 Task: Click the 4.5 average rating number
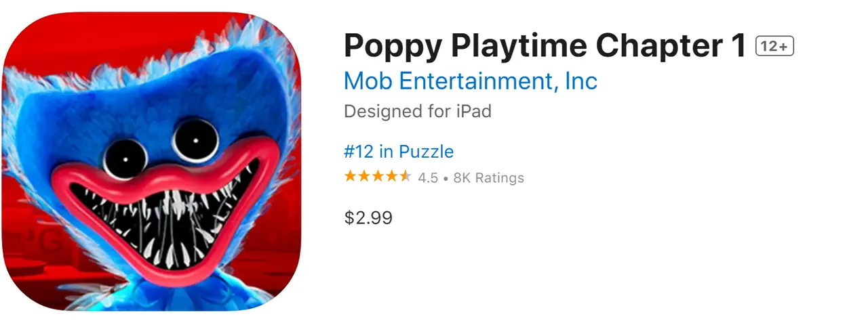(x=428, y=178)
